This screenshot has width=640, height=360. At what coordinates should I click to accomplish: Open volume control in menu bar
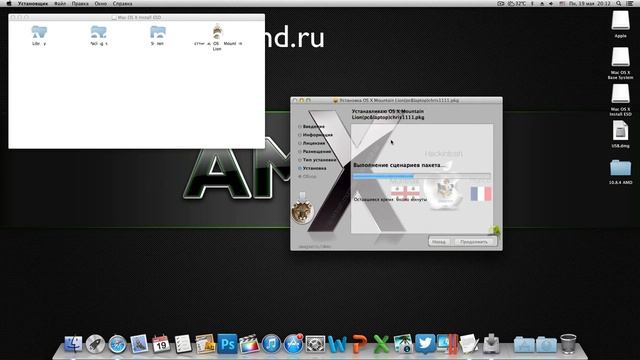(x=551, y=3)
